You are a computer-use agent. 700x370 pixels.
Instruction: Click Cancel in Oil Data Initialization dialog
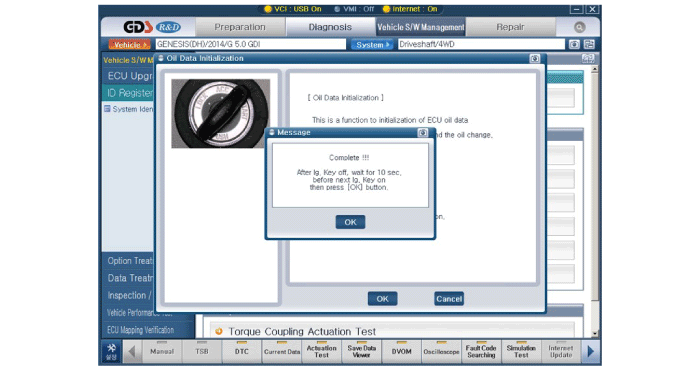pos(449,299)
